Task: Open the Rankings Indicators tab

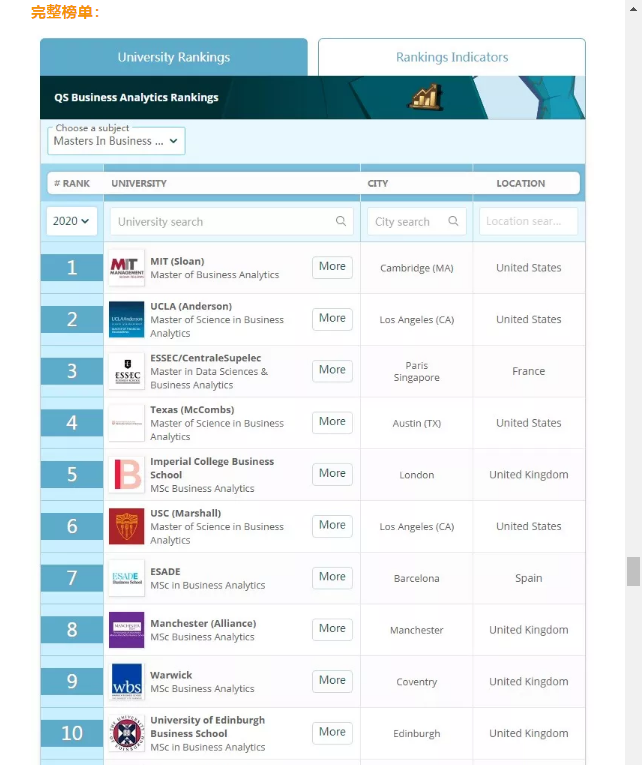Action: (452, 57)
